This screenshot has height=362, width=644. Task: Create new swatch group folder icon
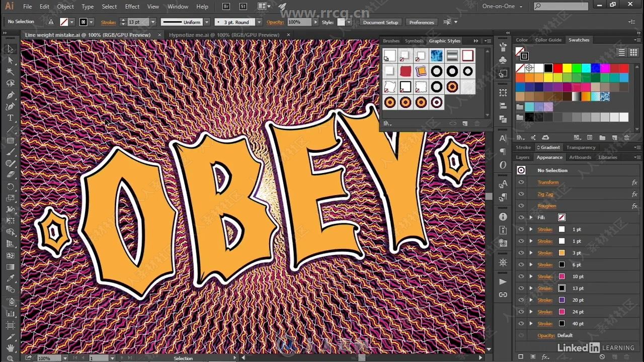coord(602,137)
